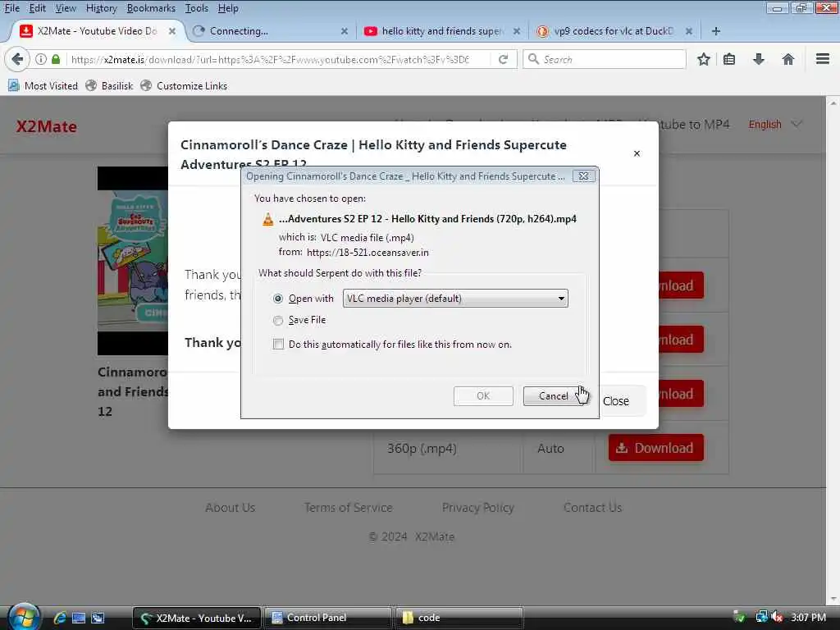
Task: Open the Privacy Policy footer link
Action: coord(478,507)
